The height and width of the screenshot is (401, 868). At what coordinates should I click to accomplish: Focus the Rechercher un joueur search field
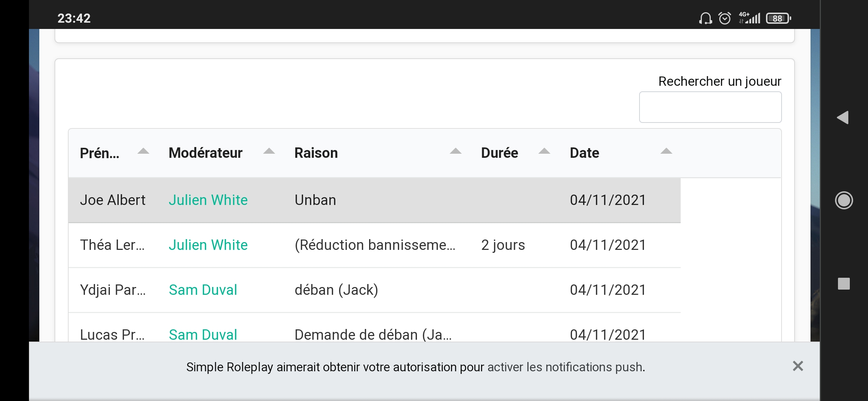[710, 107]
